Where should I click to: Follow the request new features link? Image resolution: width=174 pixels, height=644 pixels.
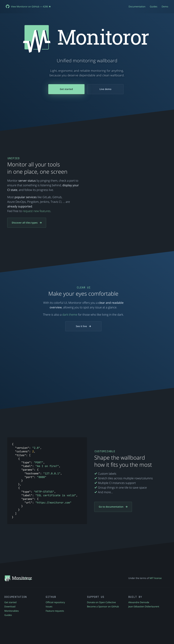(x=37, y=211)
